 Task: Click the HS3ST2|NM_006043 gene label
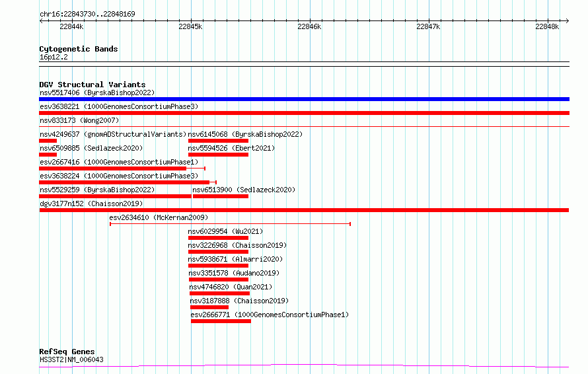coord(71,359)
